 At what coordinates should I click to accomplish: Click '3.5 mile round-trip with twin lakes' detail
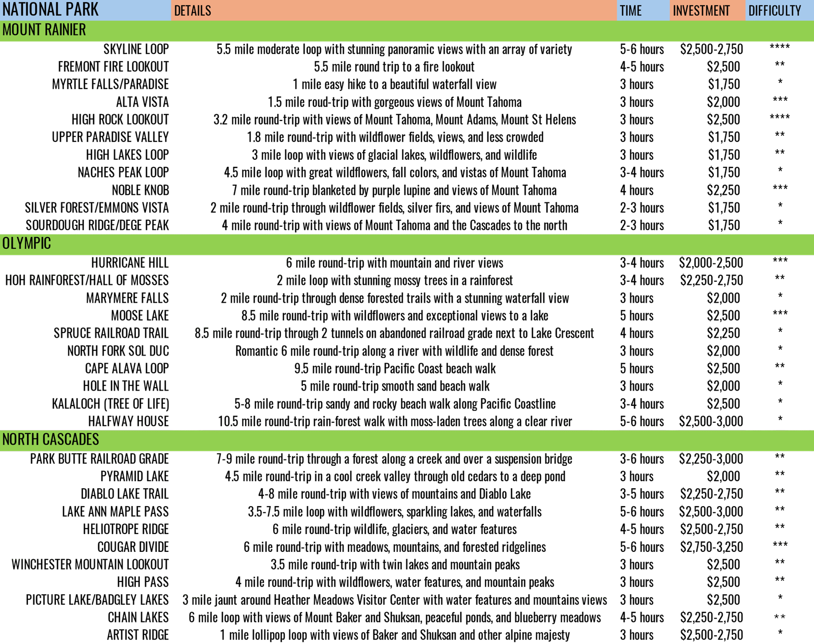pyautogui.click(x=395, y=565)
